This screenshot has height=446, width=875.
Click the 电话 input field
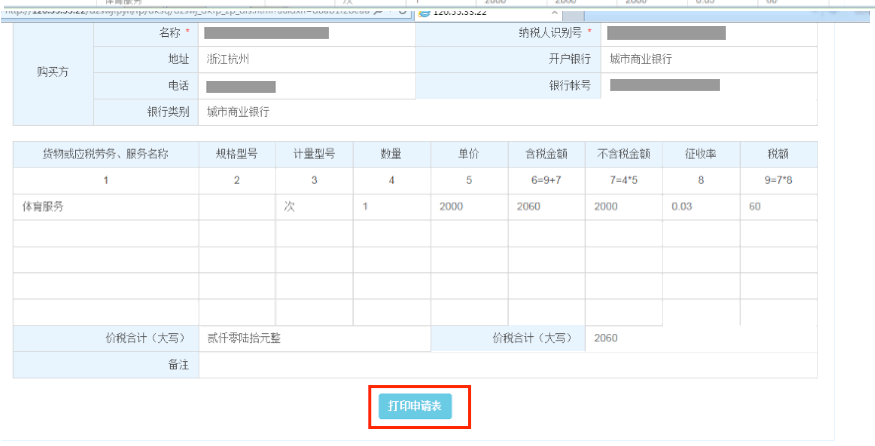[306, 87]
